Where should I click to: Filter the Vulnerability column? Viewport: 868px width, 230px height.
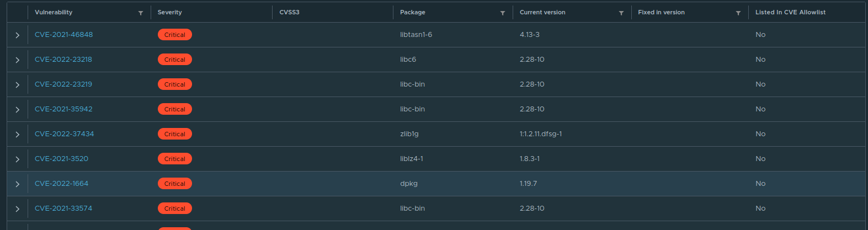click(x=141, y=13)
